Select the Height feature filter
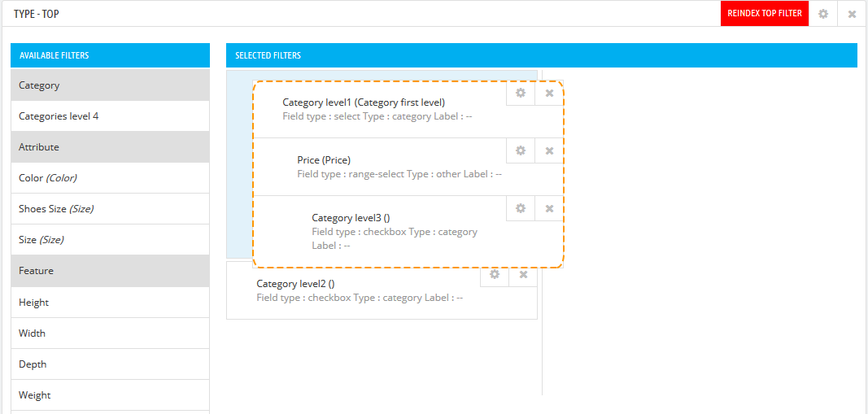The image size is (868, 414). tap(110, 303)
